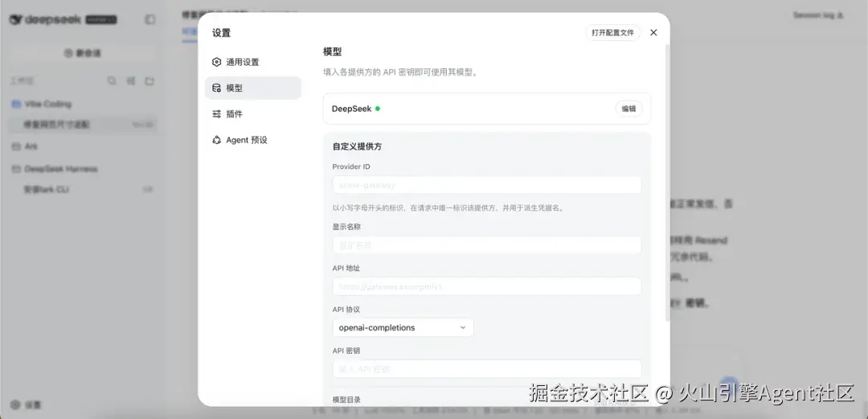Click 编辑 for DeepSeek provider
This screenshot has height=419, width=868.
pyautogui.click(x=628, y=109)
